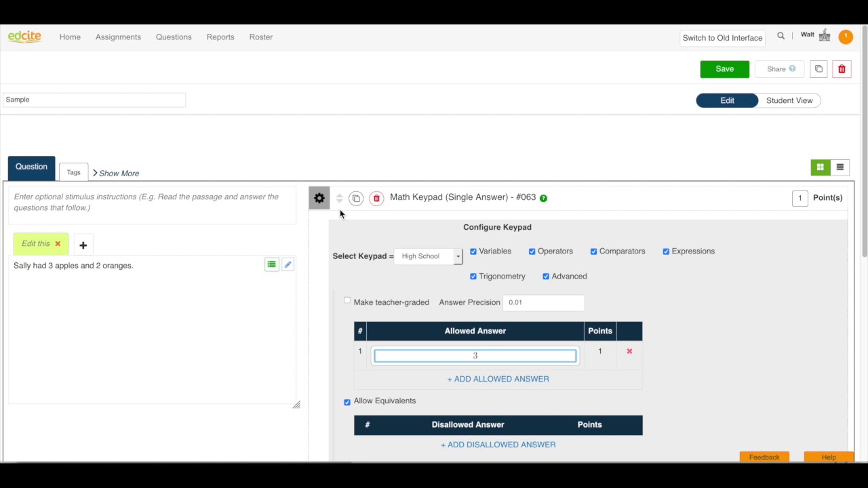
Task: Click the Edcite logo
Action: (24, 37)
